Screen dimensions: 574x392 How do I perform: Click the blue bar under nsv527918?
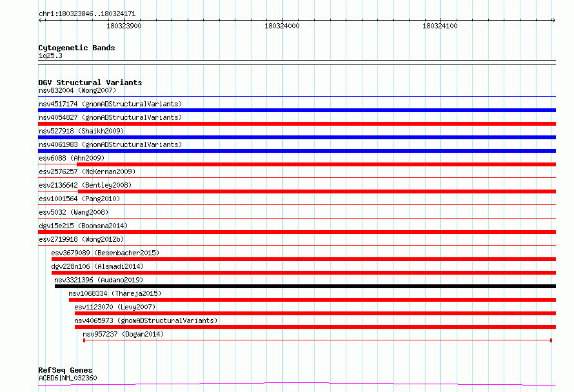(x=297, y=137)
